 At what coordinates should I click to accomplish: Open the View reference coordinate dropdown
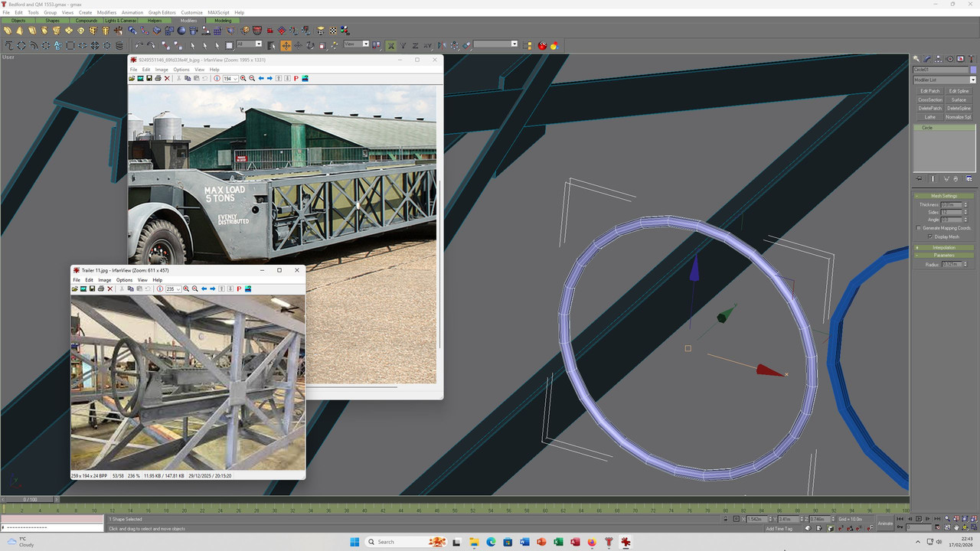357,44
